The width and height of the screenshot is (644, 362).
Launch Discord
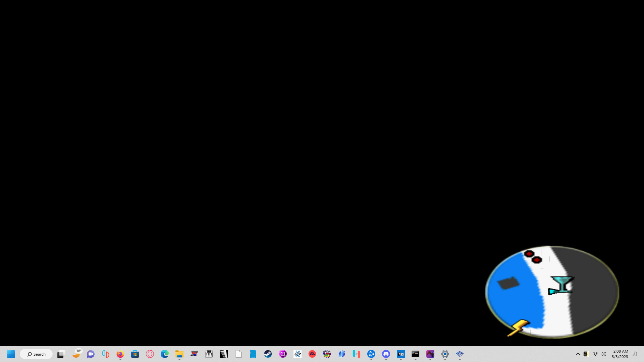386,354
